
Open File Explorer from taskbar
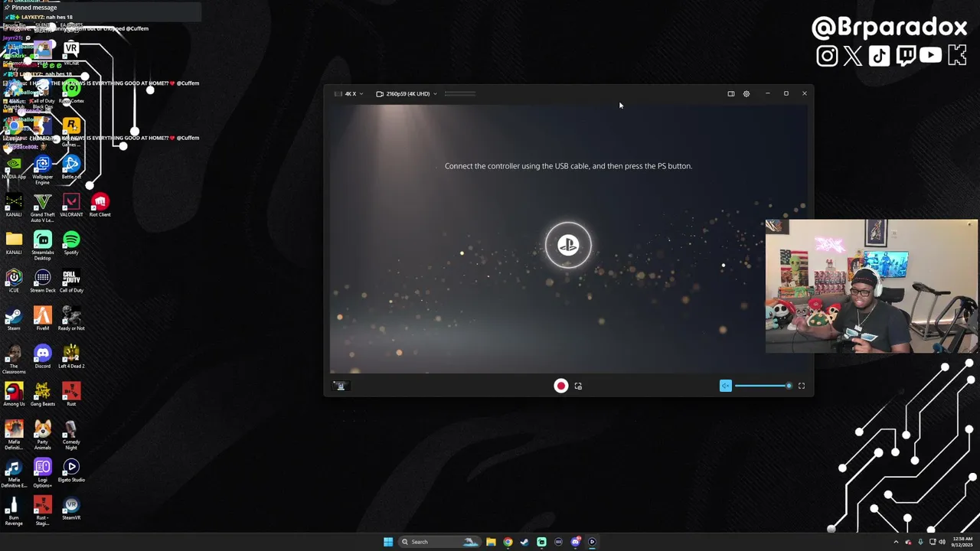pyautogui.click(x=491, y=542)
